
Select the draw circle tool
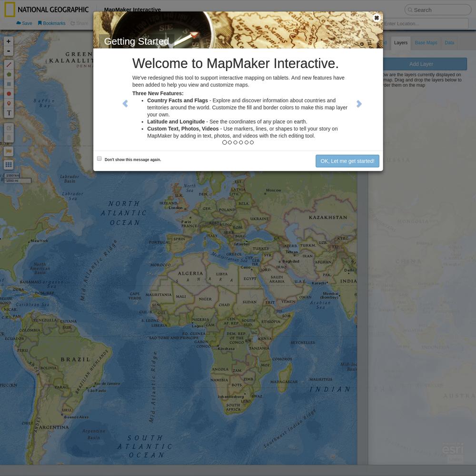[9, 94]
